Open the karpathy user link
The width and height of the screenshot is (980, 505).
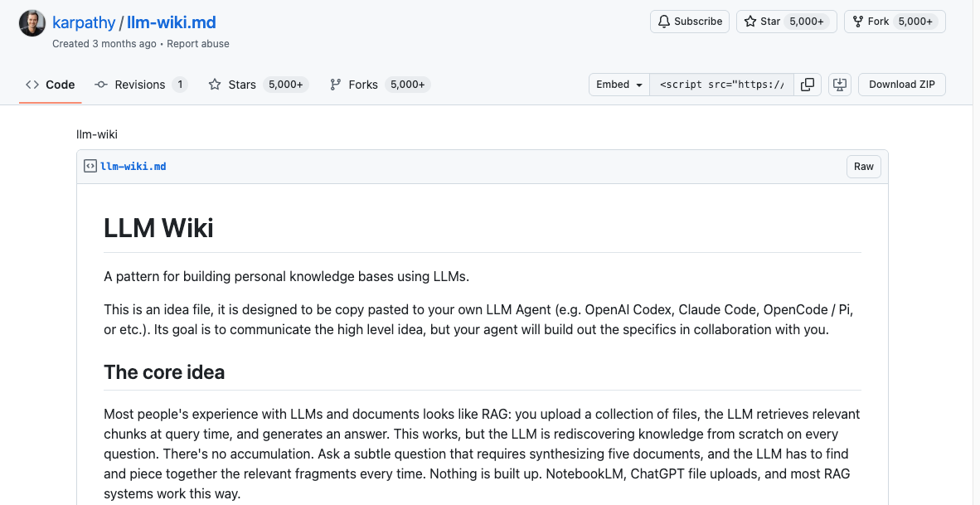tap(84, 22)
